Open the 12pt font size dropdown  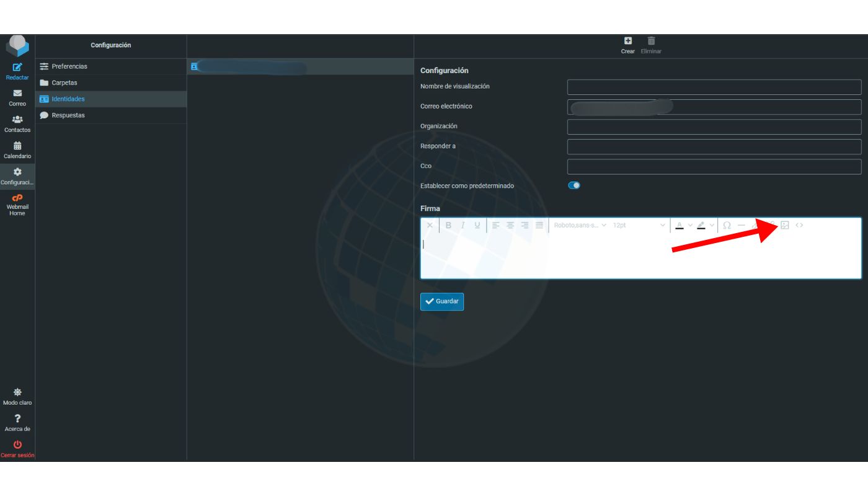[639, 225]
